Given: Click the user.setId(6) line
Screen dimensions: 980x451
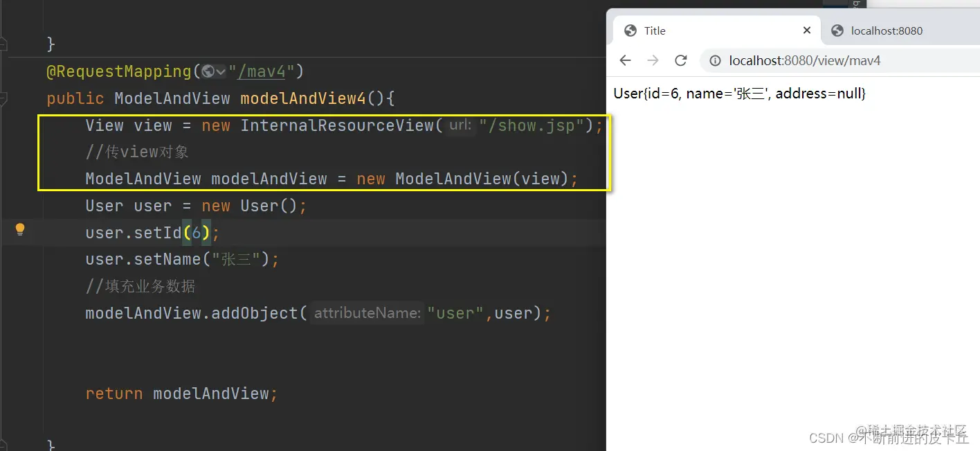Looking at the screenshot, I should [152, 233].
